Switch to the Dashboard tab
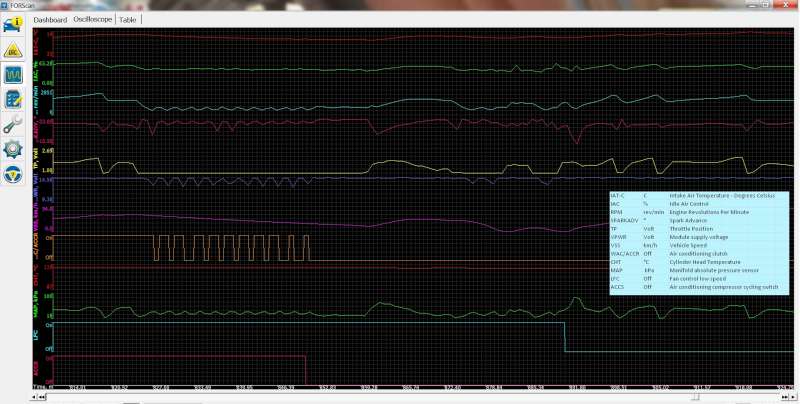The width and height of the screenshot is (800, 404). [x=50, y=19]
